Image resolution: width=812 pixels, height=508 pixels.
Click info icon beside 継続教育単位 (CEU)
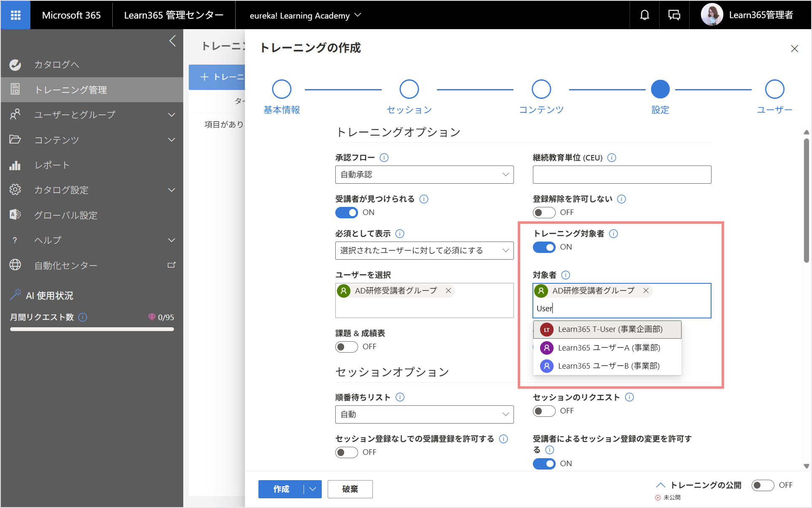(611, 158)
